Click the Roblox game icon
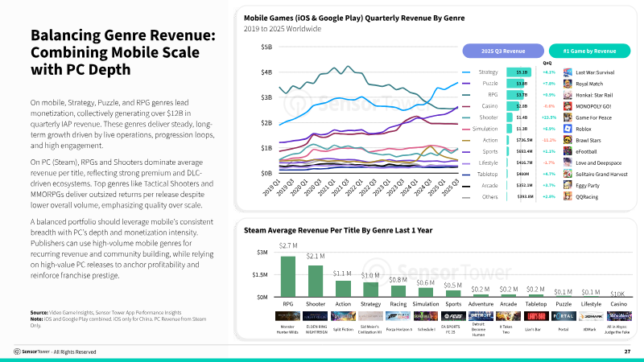Screen dimensions: 644x362 (x=568, y=129)
